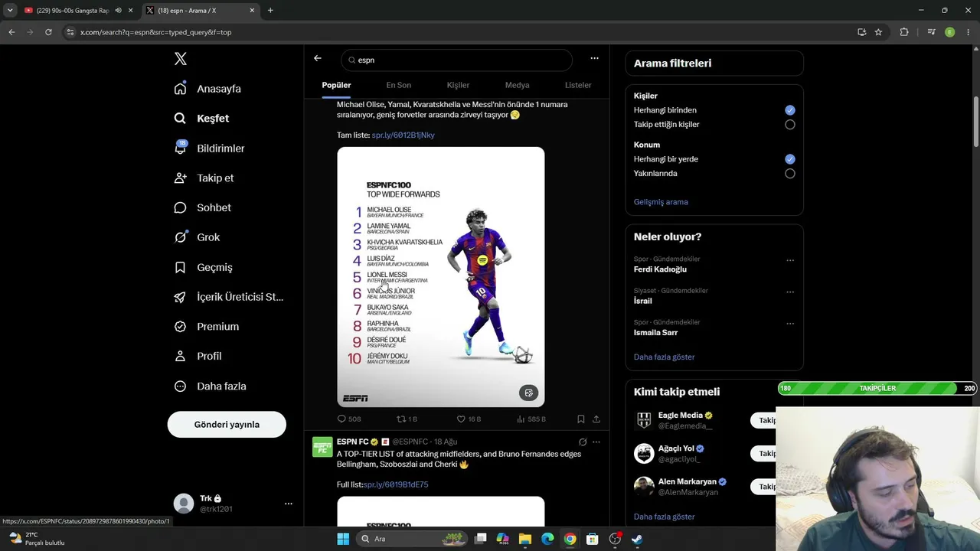Open Anasayfa home page

tap(207, 89)
